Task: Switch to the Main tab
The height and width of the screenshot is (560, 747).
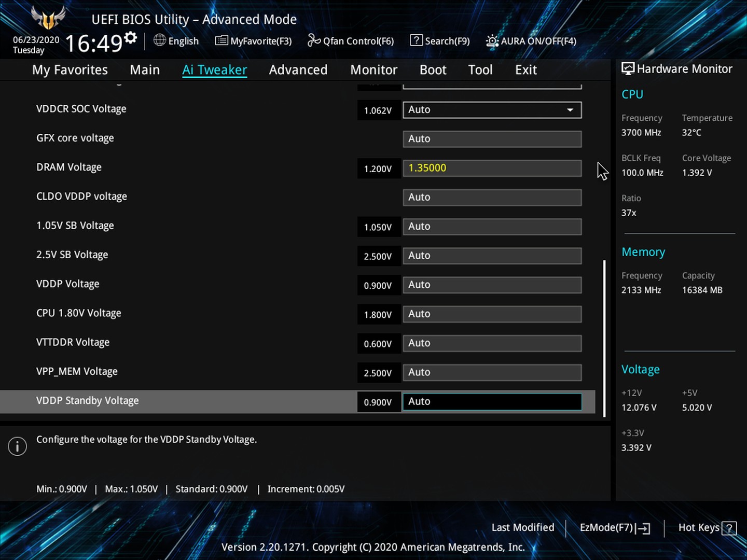Action: [145, 70]
